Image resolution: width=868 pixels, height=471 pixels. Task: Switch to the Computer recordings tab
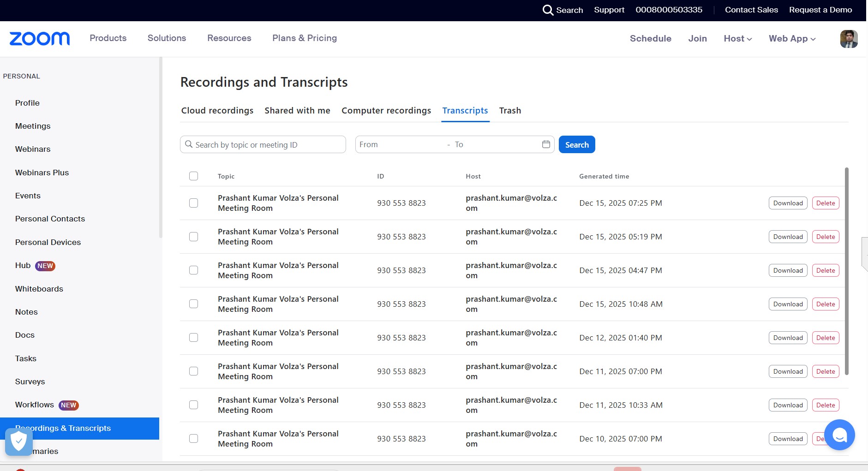point(386,111)
